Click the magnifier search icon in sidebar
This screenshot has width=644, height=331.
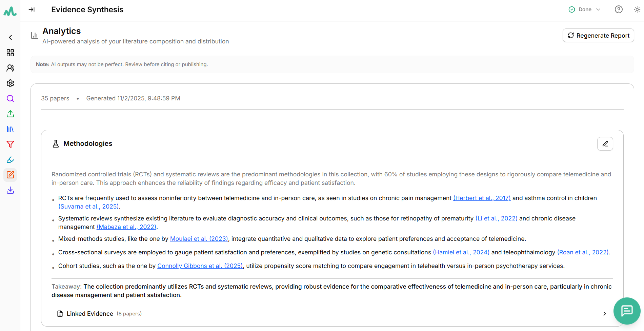10,99
